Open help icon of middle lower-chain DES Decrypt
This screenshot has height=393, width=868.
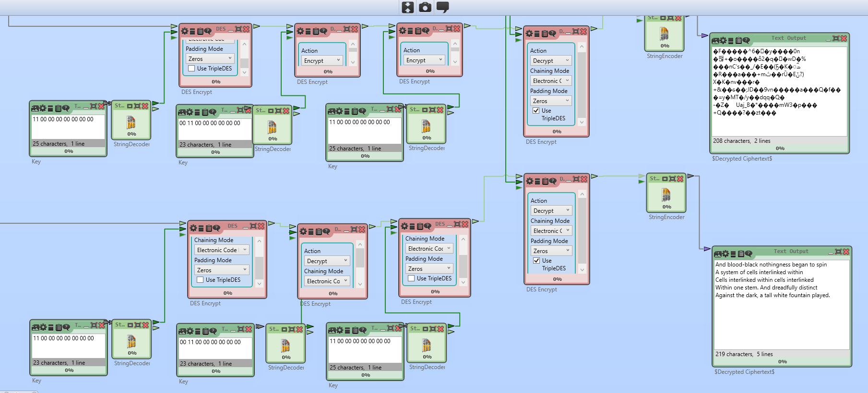point(326,231)
